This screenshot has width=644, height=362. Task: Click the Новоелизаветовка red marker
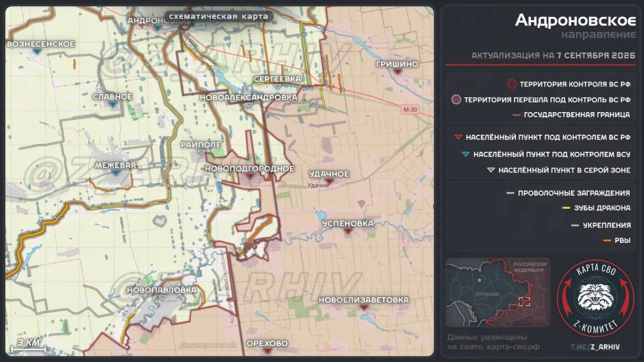tap(364, 308)
